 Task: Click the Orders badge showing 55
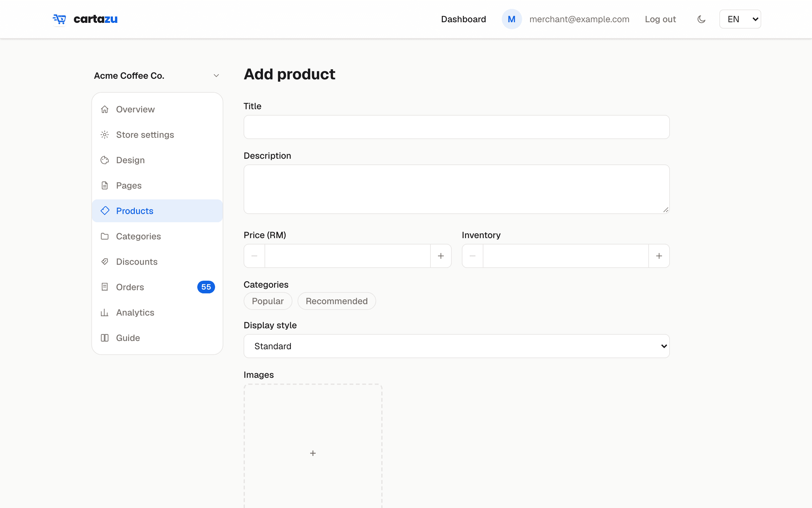[x=206, y=287]
